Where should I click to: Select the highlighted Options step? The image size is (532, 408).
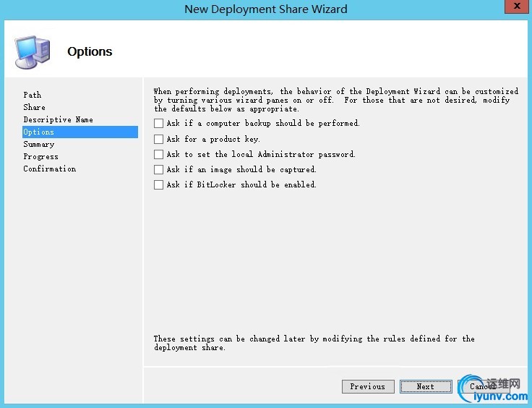pyautogui.click(x=80, y=132)
